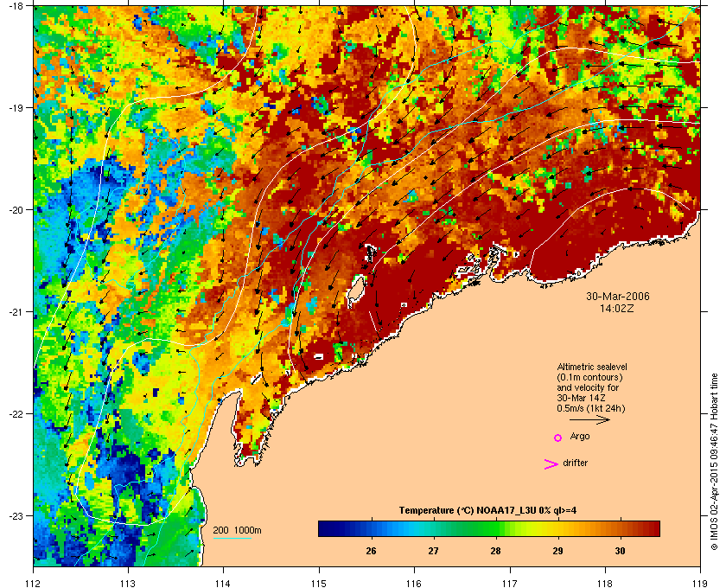Click the latitude axis label "-22"
This screenshot has height=588, width=726.
pos(15,414)
